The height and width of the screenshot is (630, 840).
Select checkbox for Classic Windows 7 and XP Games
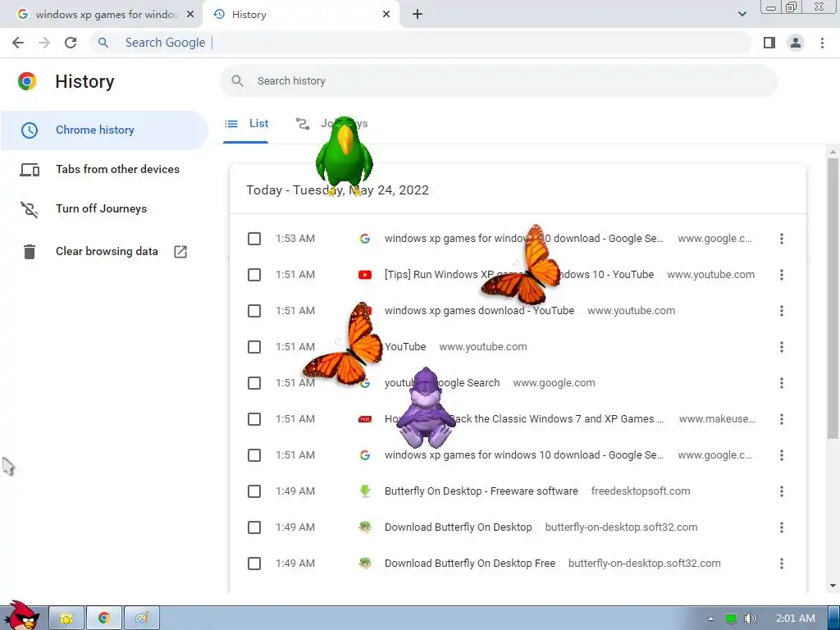254,419
